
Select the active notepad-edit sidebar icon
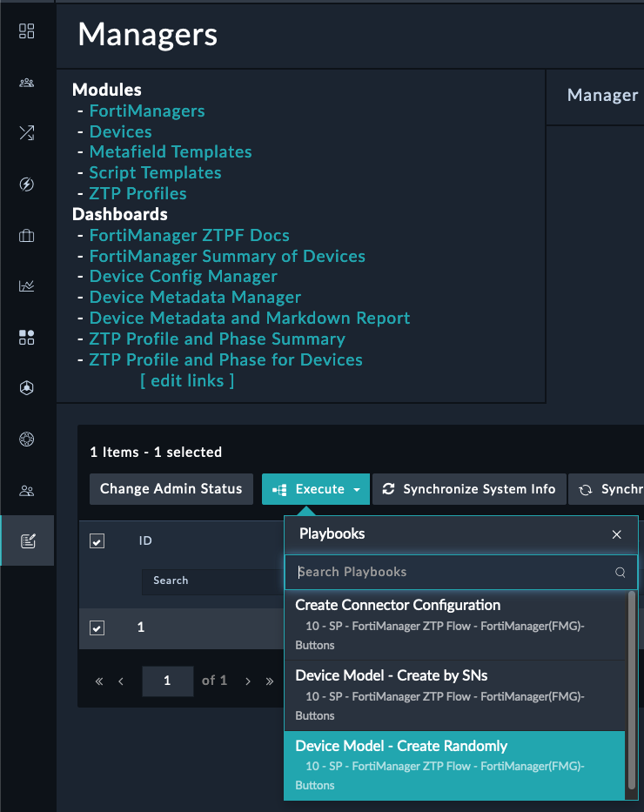(28, 541)
